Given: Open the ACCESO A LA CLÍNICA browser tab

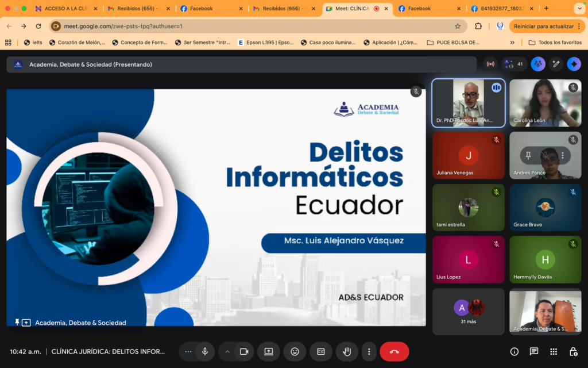Looking at the screenshot, I should [67, 9].
